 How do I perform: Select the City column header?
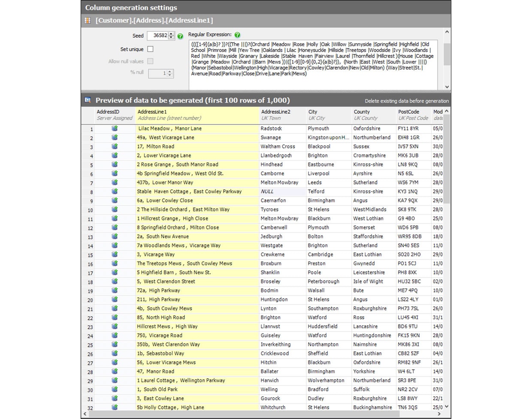click(329, 115)
